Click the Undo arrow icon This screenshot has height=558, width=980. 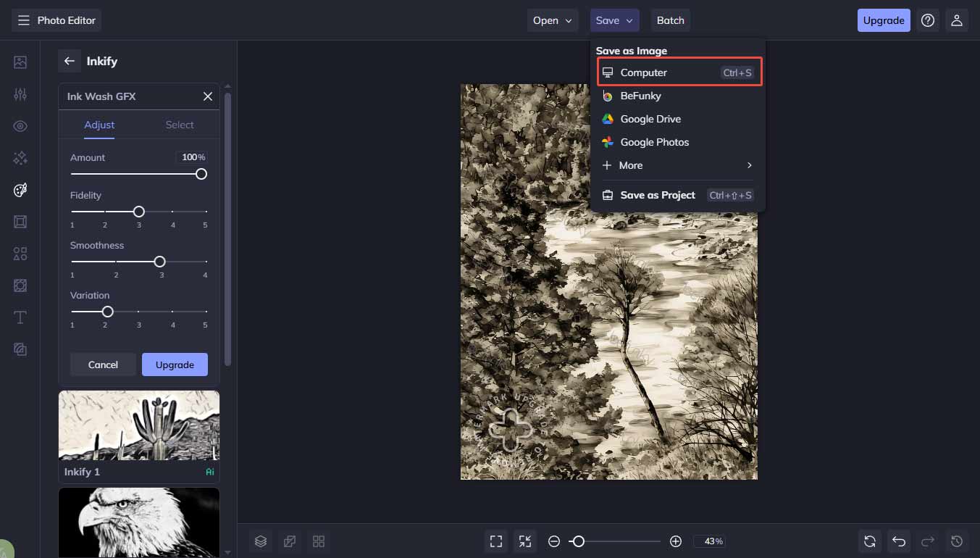point(899,541)
